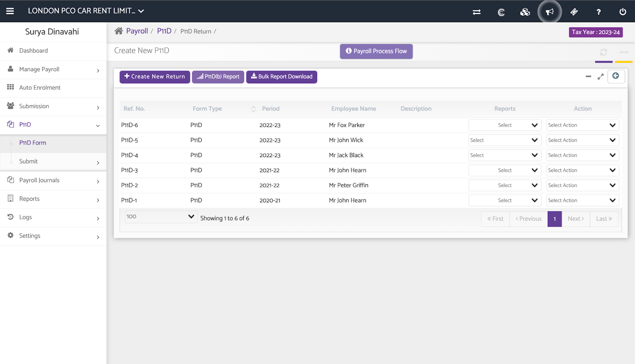Click Bulk Report Download button
Viewport: 635px width, 364px height.
click(281, 77)
